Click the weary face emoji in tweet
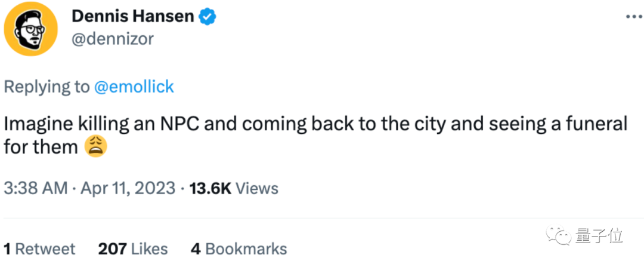Viewport: 644px width, 264px height. (96, 146)
